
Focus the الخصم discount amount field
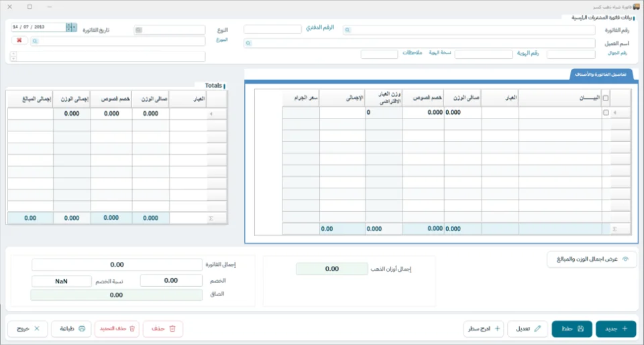[171, 281]
